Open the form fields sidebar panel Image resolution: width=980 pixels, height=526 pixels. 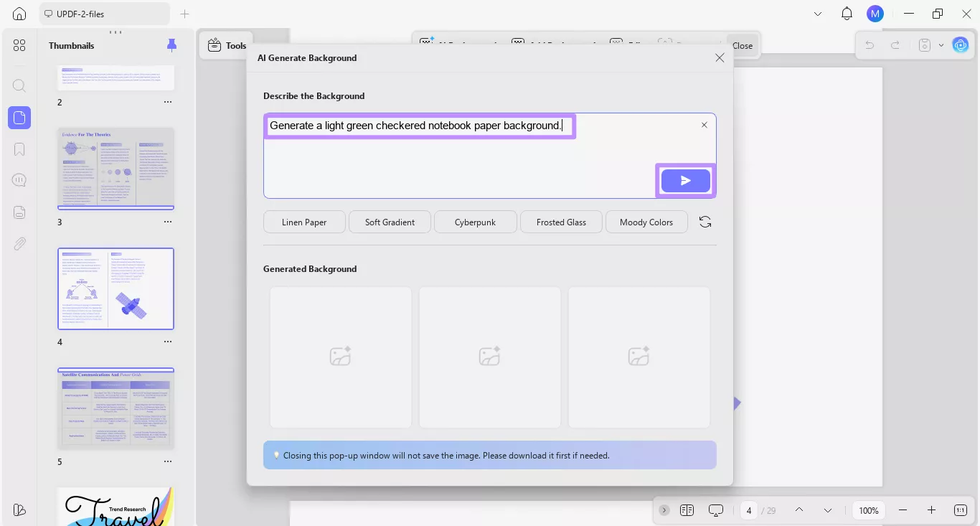[19, 212]
